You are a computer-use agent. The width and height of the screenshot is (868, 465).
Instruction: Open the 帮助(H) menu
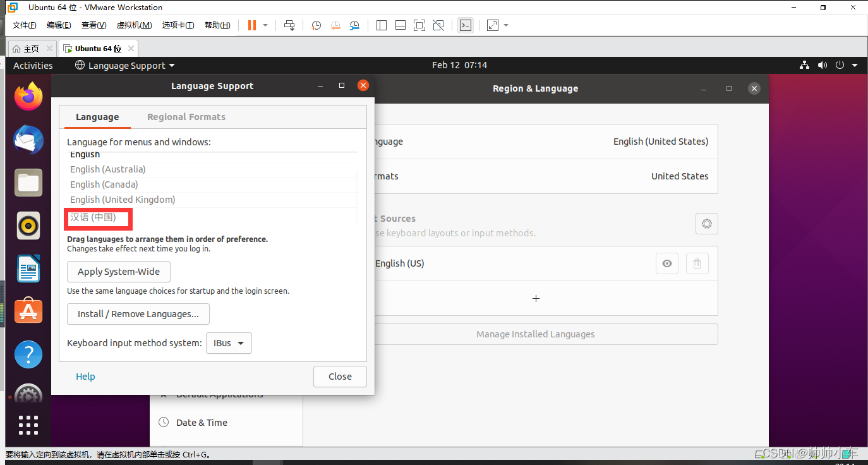click(217, 25)
